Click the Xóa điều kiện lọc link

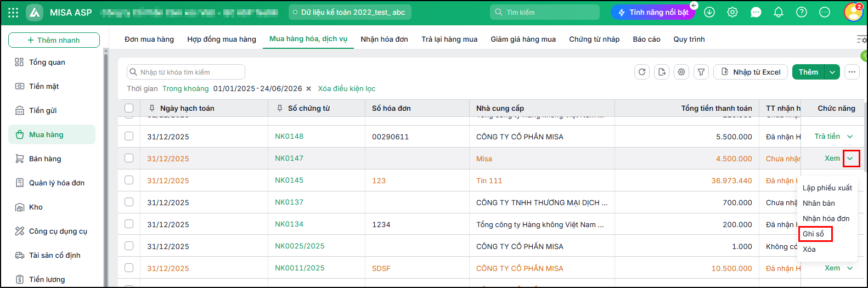pos(347,88)
